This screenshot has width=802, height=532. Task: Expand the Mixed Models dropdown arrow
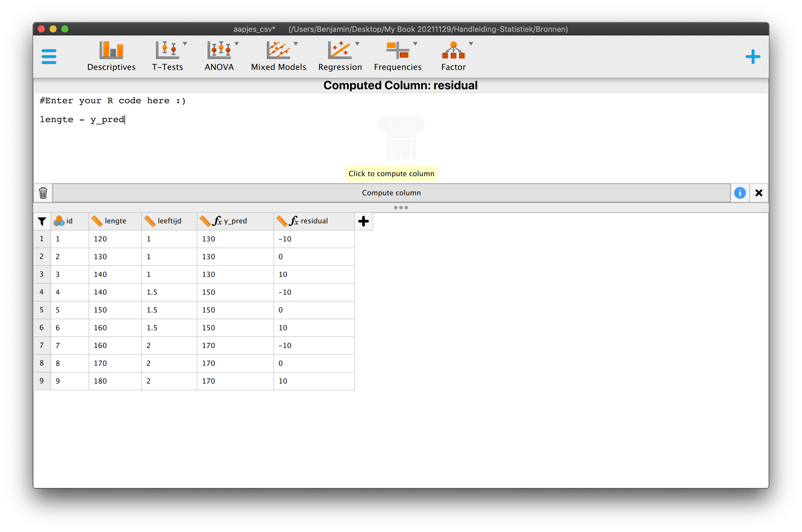pyautogui.click(x=296, y=43)
